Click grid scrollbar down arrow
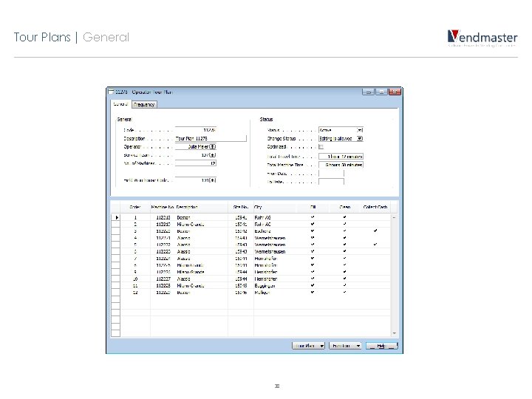The height and width of the screenshot is (399, 532). [395, 333]
